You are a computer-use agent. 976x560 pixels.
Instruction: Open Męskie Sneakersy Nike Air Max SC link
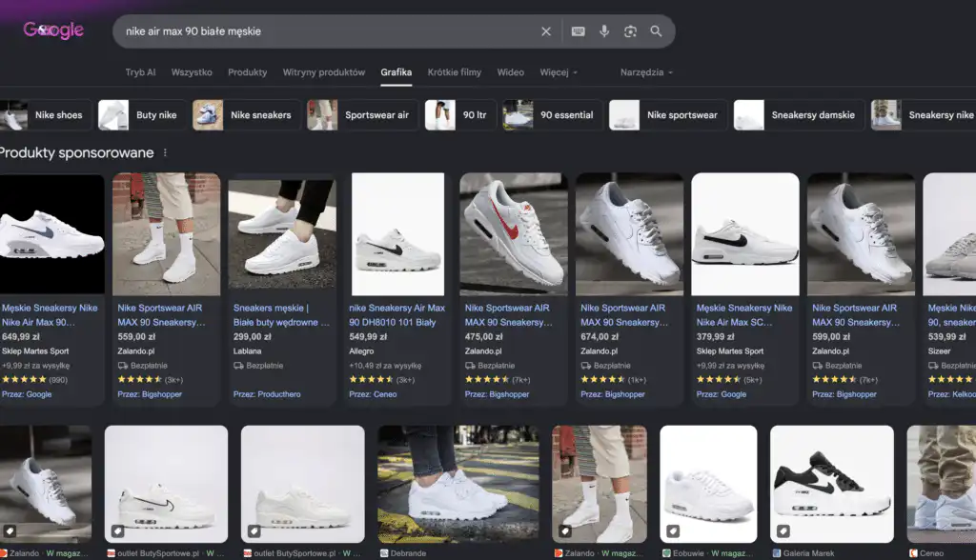744,315
